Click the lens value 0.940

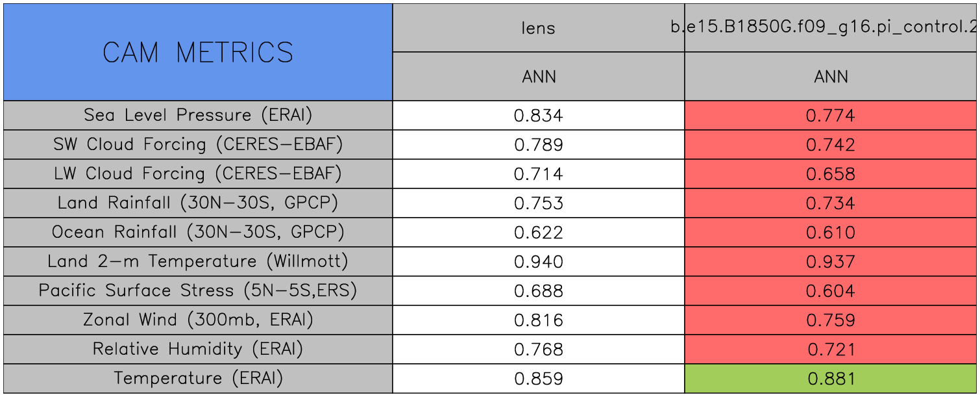[539, 261]
